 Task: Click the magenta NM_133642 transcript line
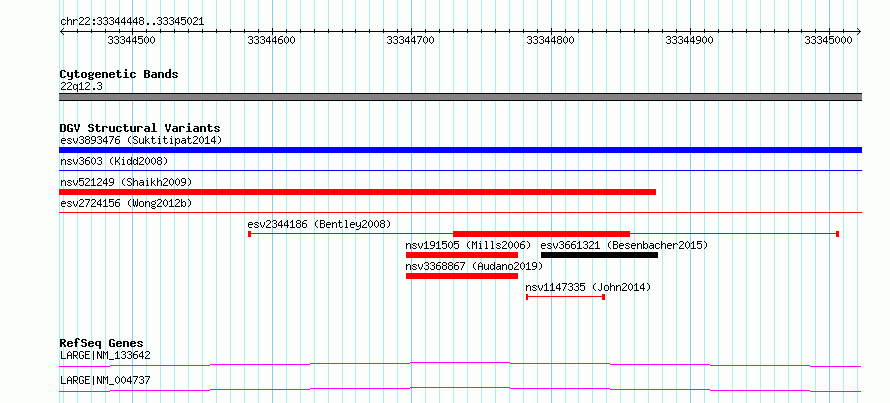(x=460, y=364)
